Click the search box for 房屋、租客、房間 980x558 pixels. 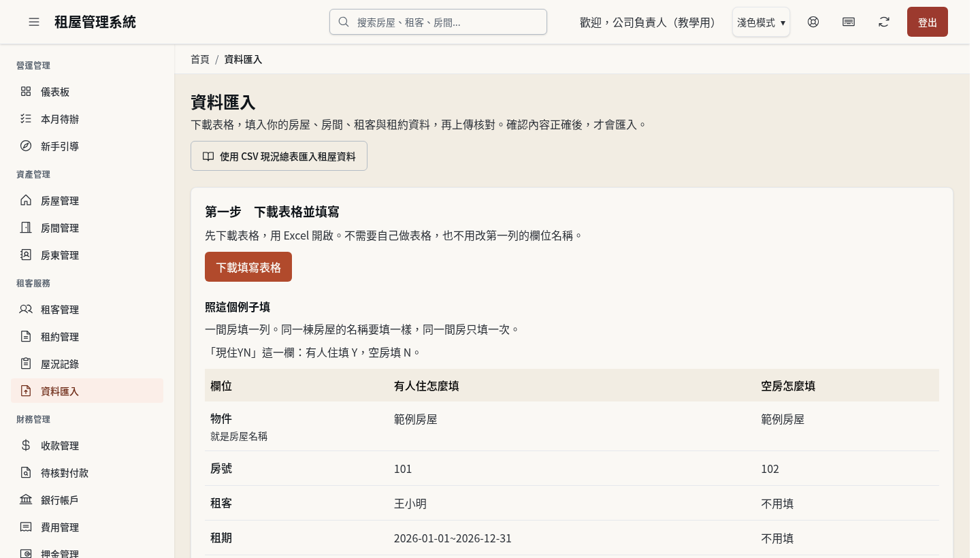click(x=438, y=22)
